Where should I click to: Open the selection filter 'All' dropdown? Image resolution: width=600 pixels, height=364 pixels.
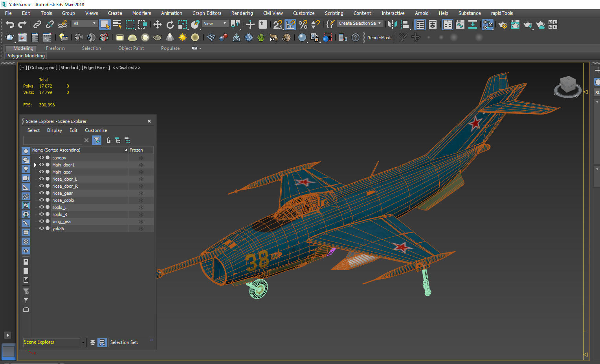tap(84, 24)
